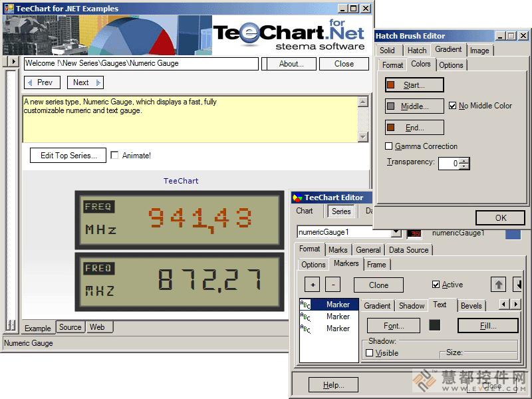Click the TeeChart chart title
This screenshot has height=399, width=532.
[181, 181]
